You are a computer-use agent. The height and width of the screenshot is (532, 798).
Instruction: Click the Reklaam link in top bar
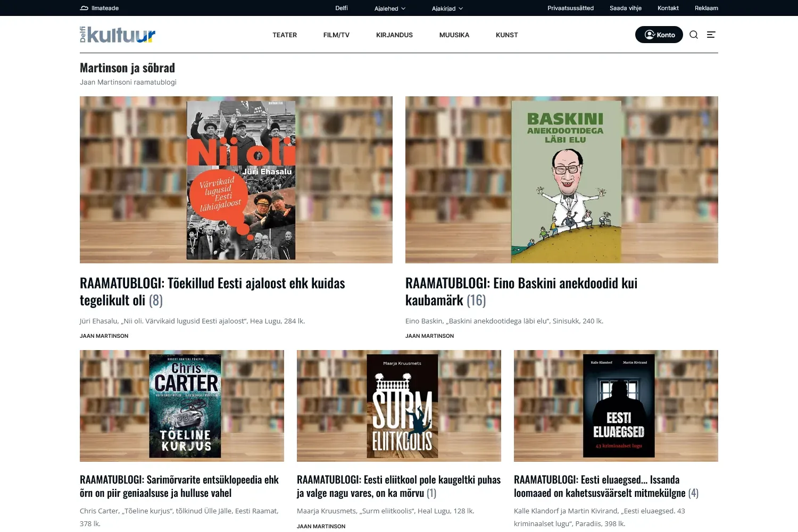tap(706, 8)
